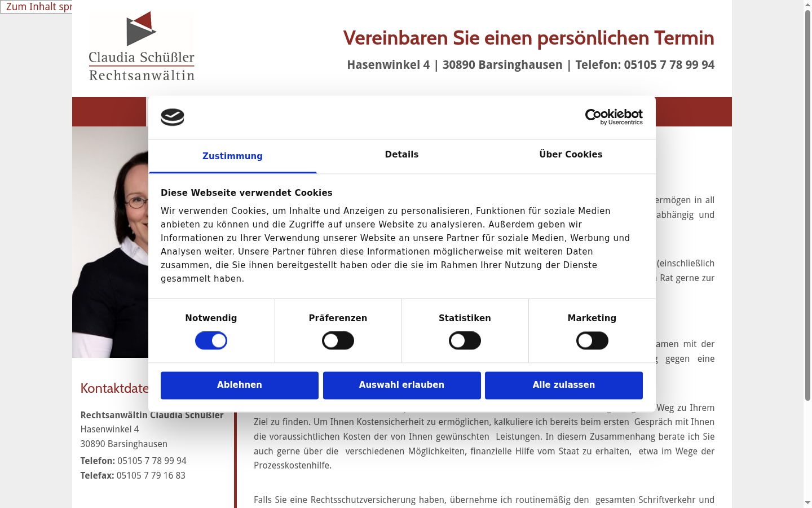Click the Auswahl erlauben button
Screen dimensions: 812x508
tap(401, 385)
